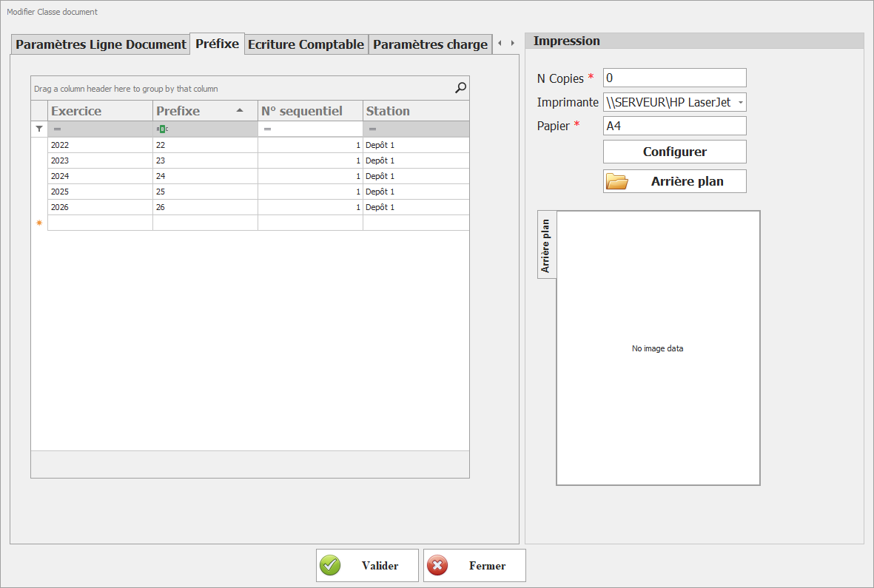Image resolution: width=874 pixels, height=588 pixels.
Task: Select the vertical Arrière plan tab
Action: point(546,245)
